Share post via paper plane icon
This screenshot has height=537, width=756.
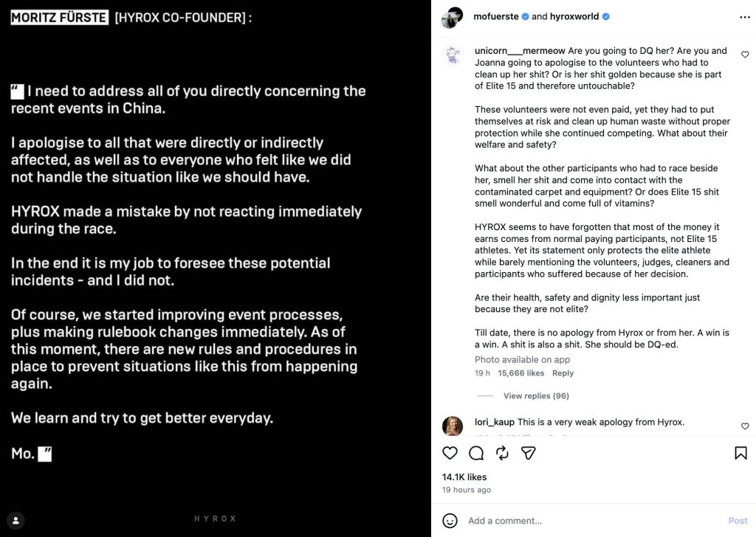(x=528, y=453)
